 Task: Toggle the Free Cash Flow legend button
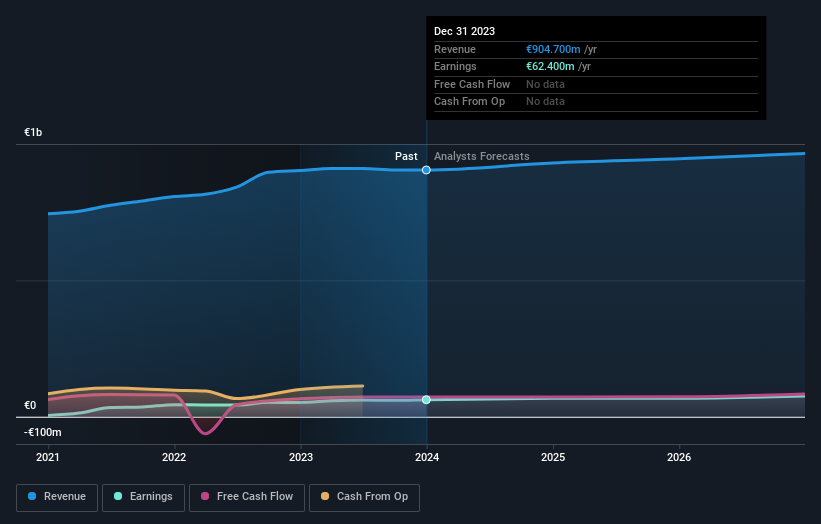[x=247, y=497]
